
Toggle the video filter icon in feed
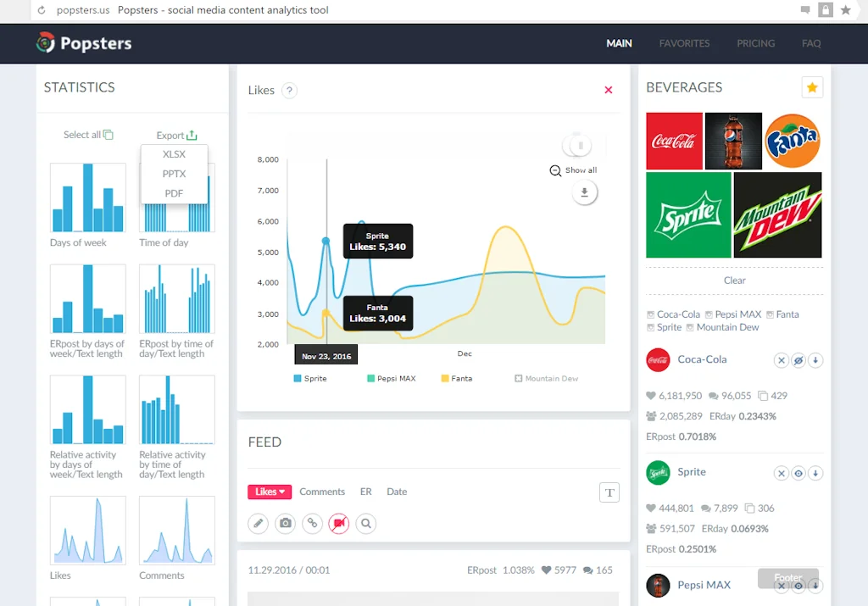(339, 524)
